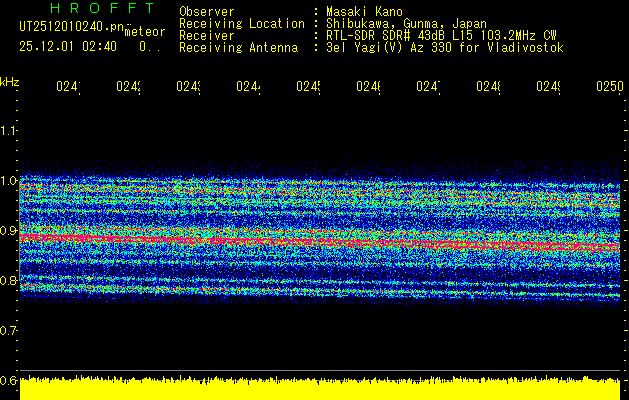This screenshot has height=400, width=629.
Task: Click the yellow noise level strip
Action: tap(320, 390)
